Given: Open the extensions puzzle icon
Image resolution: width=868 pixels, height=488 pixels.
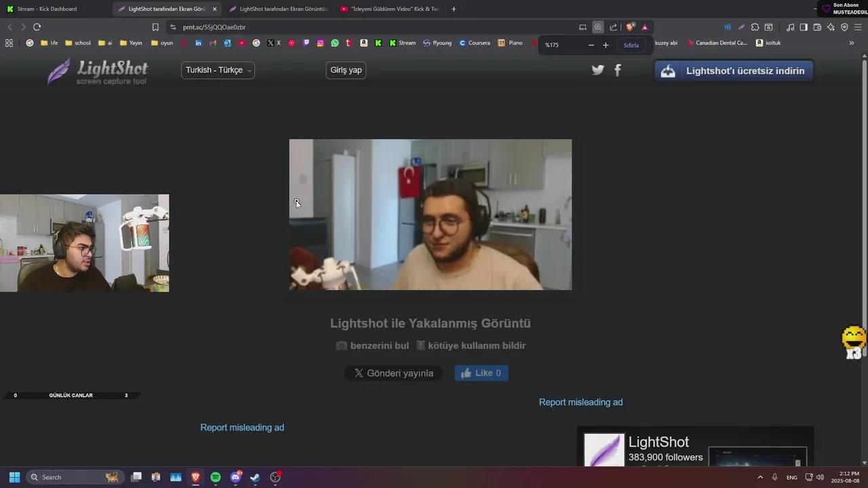Looking at the screenshot, I should tap(755, 27).
